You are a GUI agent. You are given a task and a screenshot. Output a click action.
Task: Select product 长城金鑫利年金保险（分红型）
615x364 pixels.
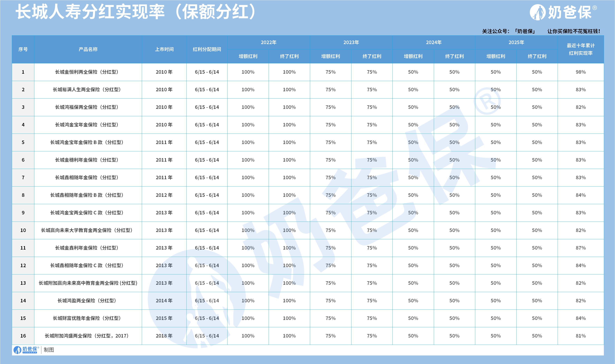(x=88, y=248)
